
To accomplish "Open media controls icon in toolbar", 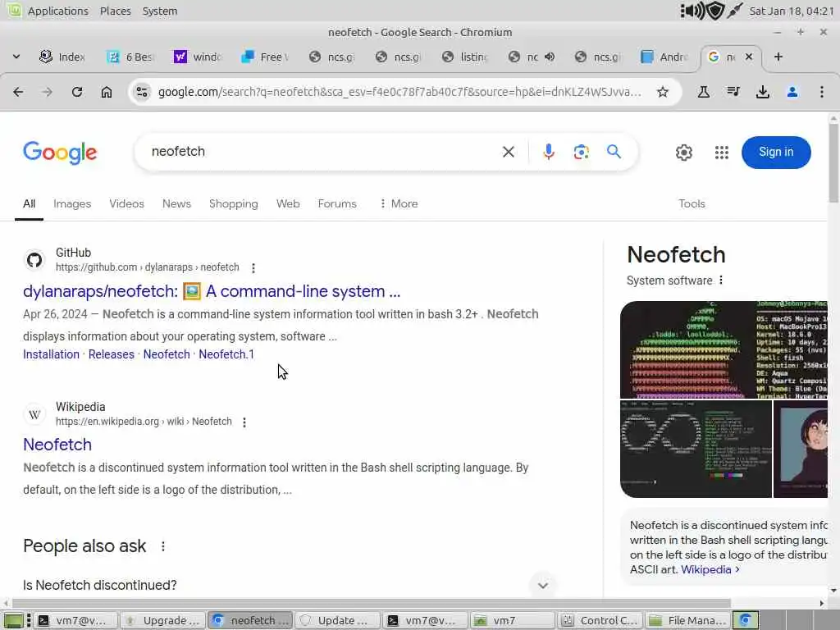I will coord(733,92).
